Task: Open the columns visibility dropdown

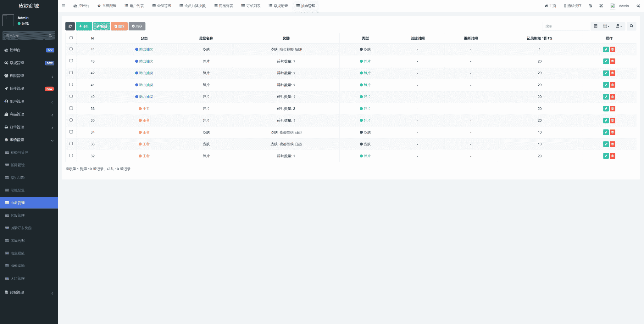Action: point(606,26)
